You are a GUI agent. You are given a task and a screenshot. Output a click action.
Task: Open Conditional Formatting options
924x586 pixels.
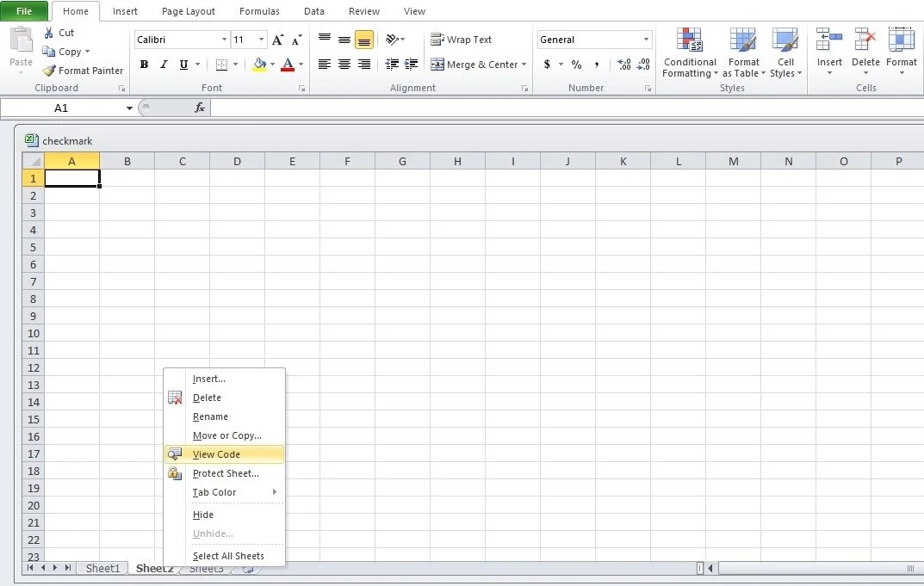click(689, 52)
